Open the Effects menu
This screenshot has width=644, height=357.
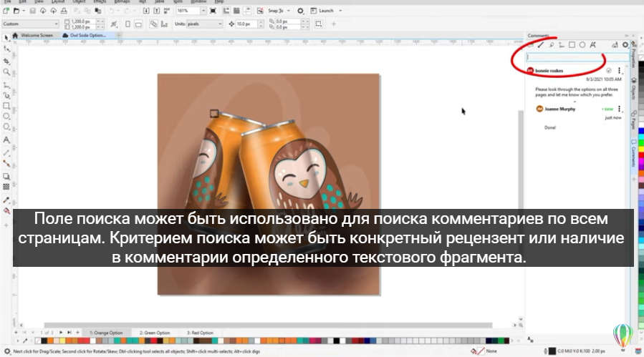click(x=100, y=1)
